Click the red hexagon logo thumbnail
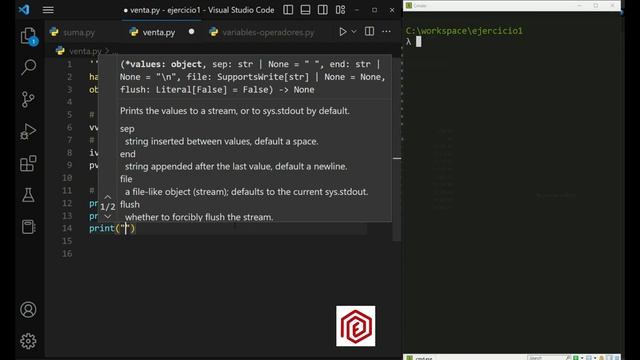 point(356,326)
